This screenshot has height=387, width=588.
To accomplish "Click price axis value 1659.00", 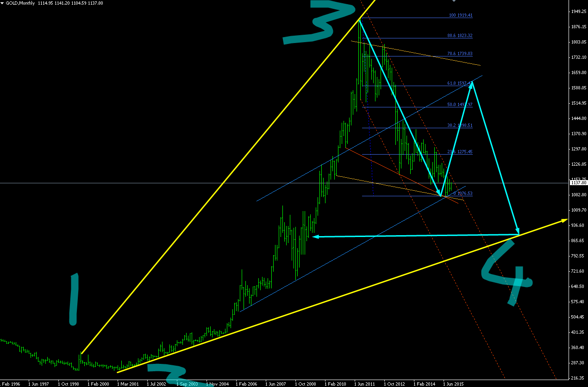I will pos(580,72).
